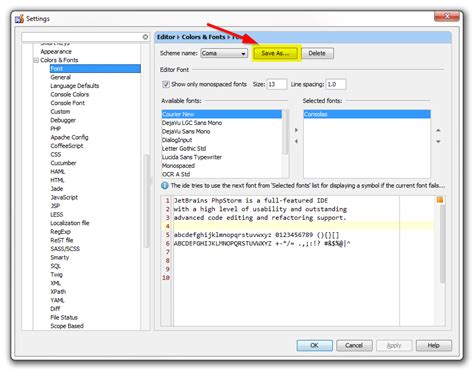Select Letter Gothic Std font
474x371 pixels.
click(x=184, y=149)
